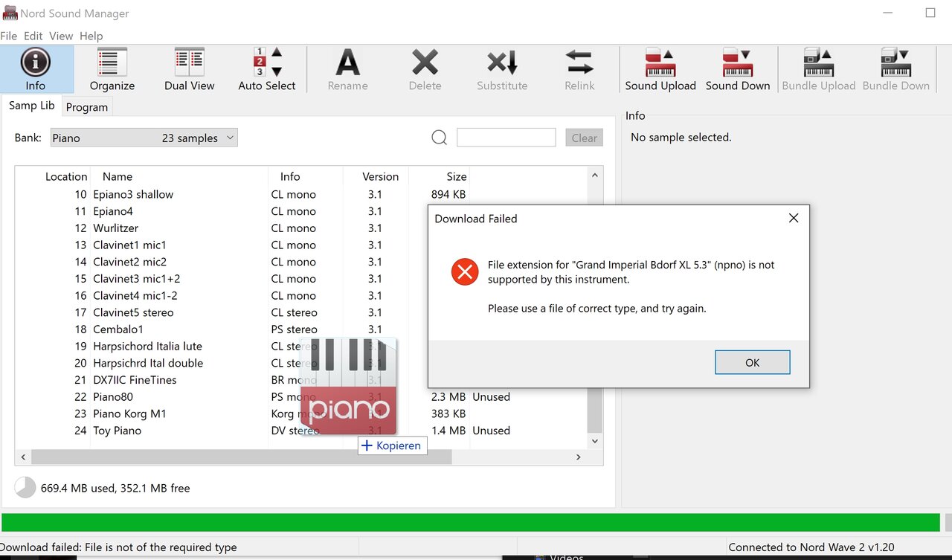Sort by the Version column header
This screenshot has width=952, height=560.
pos(380,176)
